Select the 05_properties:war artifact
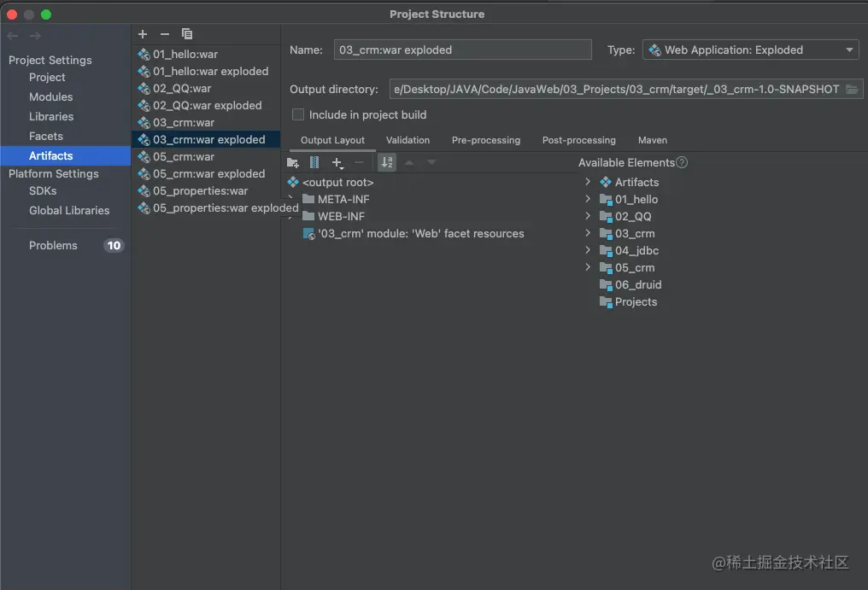This screenshot has height=590, width=868. [200, 190]
